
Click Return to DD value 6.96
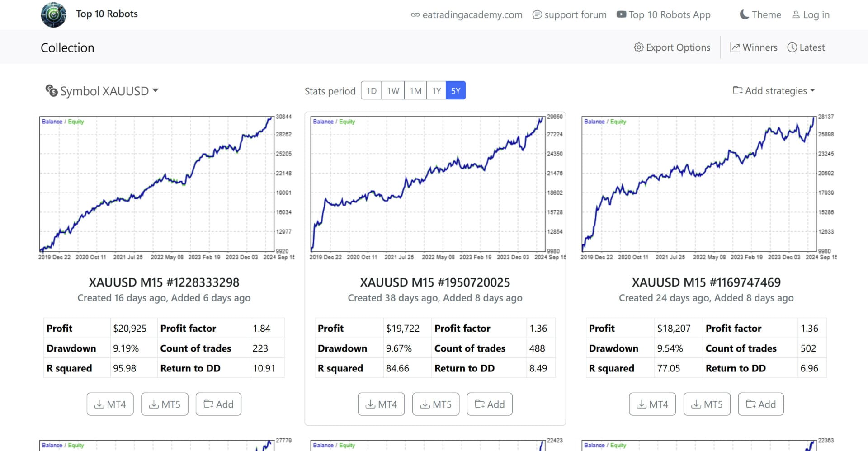tap(809, 368)
